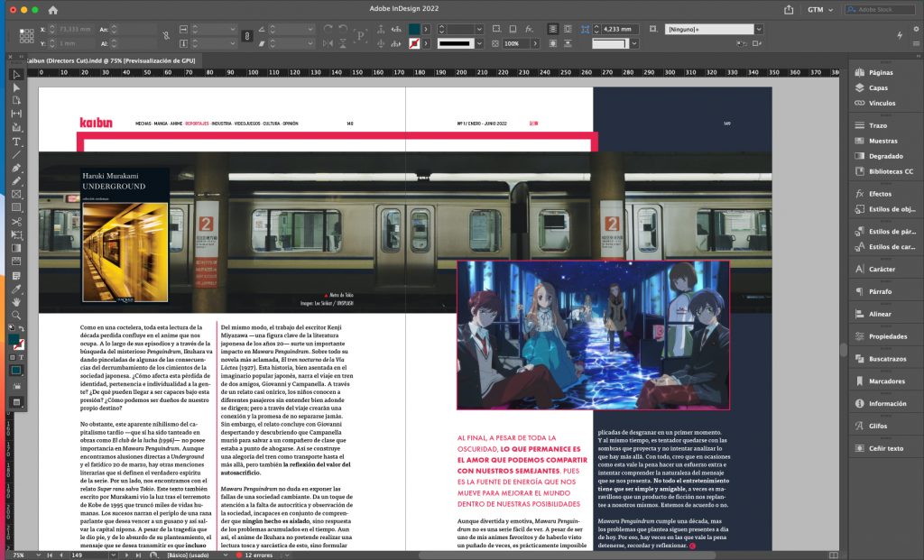Toggle constrain proportions chain link
924x560 pixels.
[164, 36]
